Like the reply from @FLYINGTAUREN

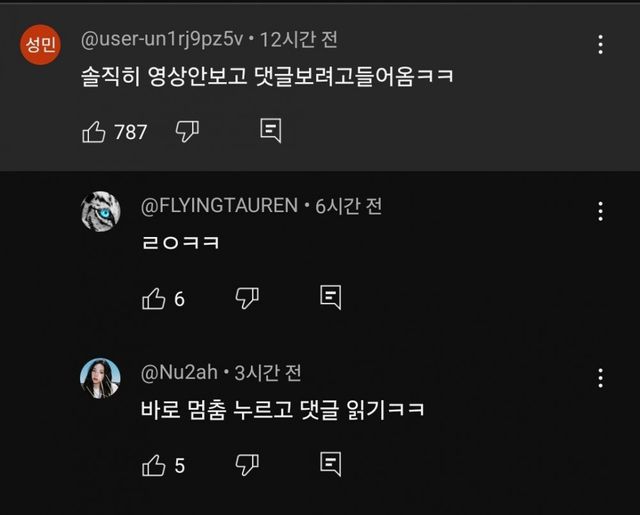pos(154,297)
